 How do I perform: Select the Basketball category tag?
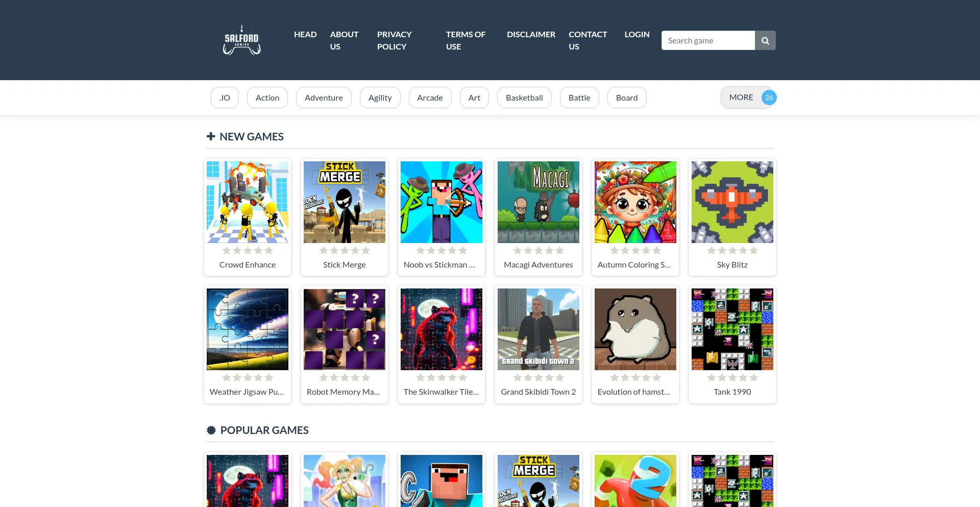click(x=524, y=98)
